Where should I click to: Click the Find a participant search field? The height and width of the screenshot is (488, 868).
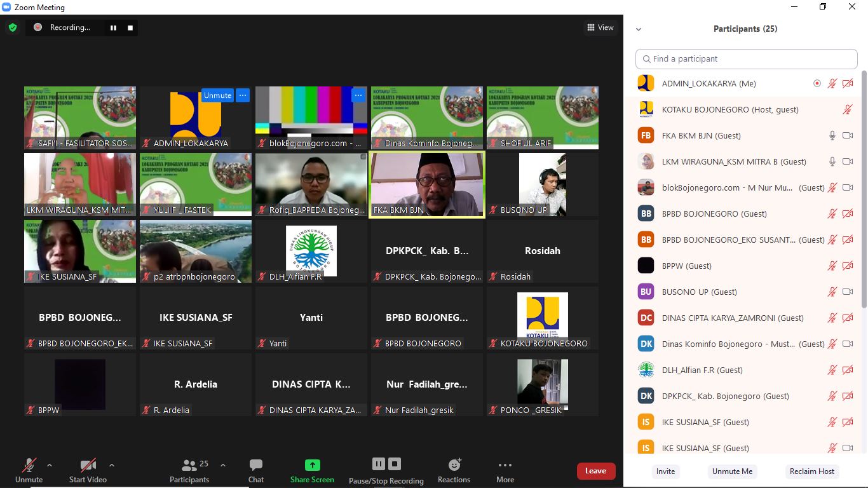tap(746, 58)
